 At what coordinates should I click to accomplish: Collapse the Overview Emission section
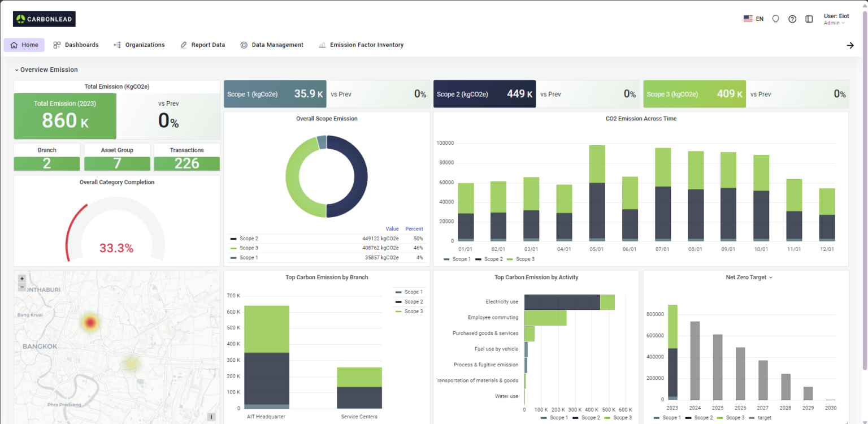pos(17,70)
